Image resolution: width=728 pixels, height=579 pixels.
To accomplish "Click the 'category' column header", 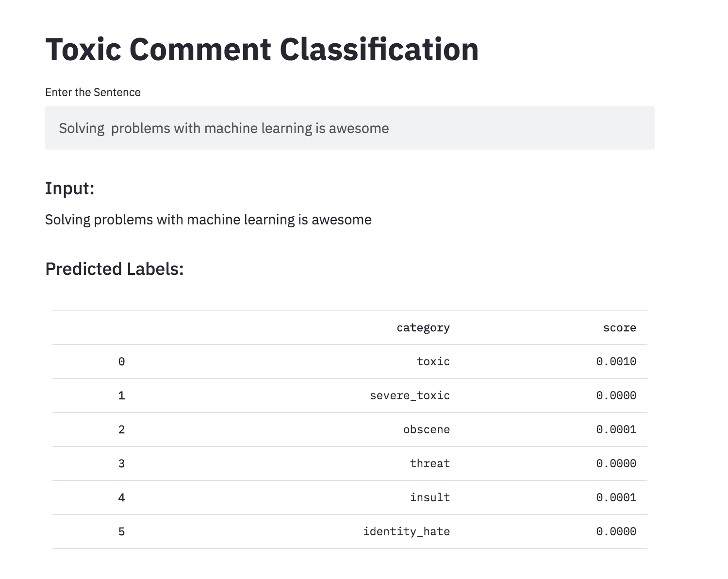I will point(423,328).
